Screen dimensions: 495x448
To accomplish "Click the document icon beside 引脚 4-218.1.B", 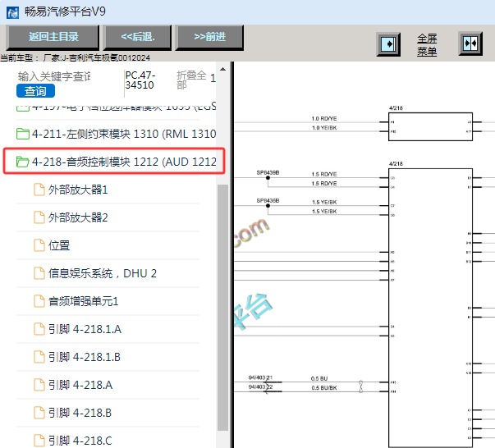I will pyautogui.click(x=39, y=357).
